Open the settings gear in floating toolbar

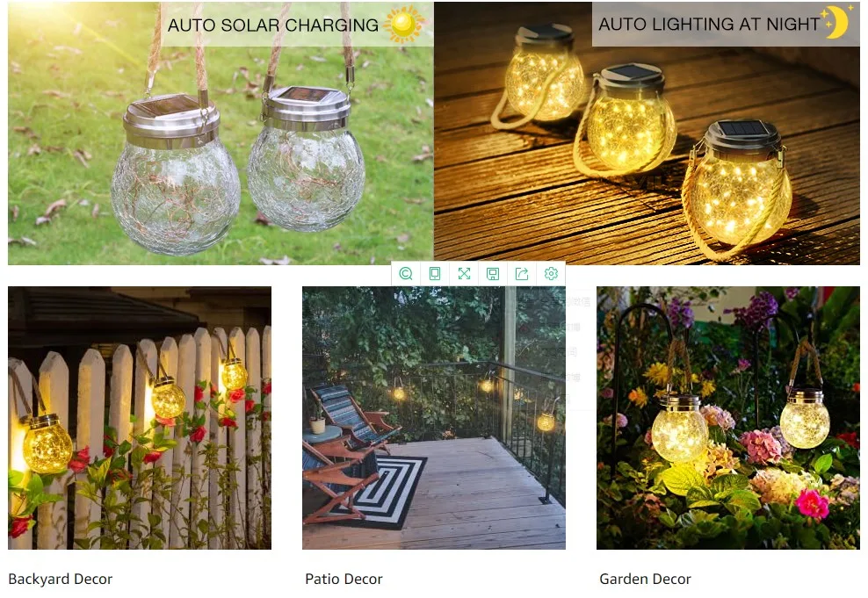551,274
